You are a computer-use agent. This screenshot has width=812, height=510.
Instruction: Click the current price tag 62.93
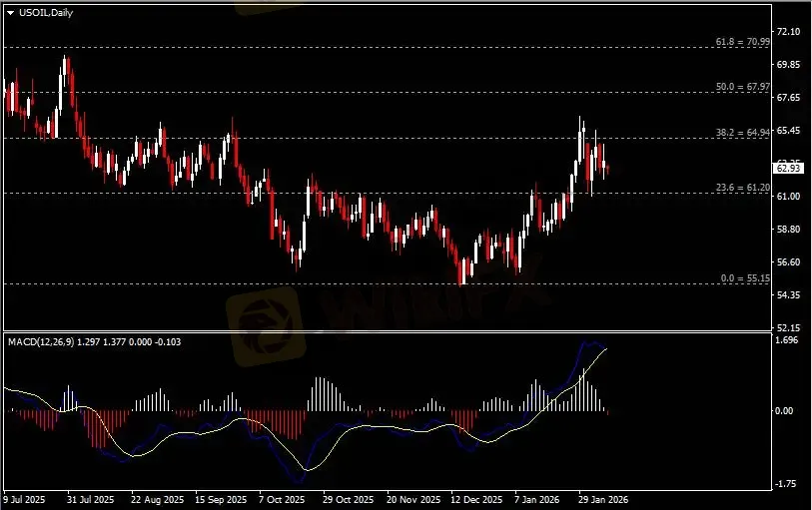pos(788,168)
